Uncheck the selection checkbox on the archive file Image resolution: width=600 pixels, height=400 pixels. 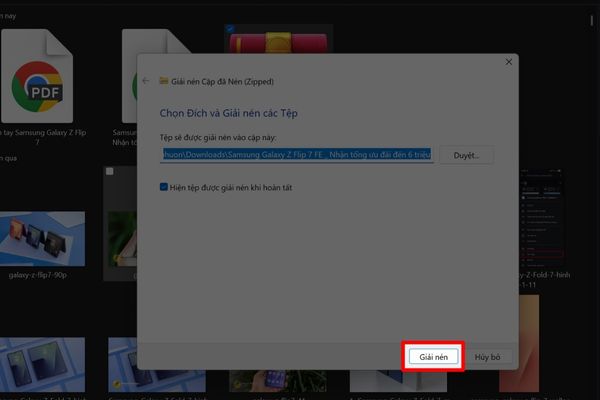click(x=231, y=29)
